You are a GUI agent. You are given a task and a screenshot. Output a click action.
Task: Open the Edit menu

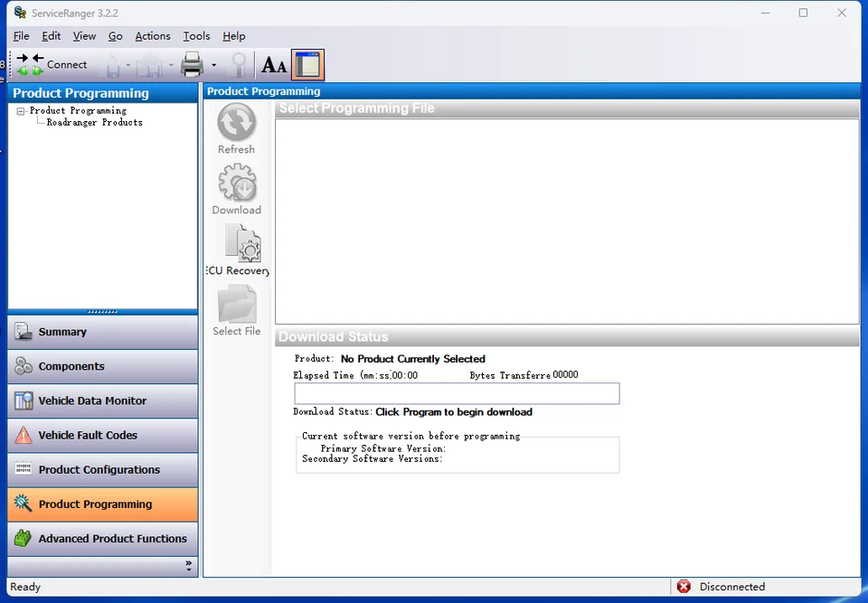(51, 36)
